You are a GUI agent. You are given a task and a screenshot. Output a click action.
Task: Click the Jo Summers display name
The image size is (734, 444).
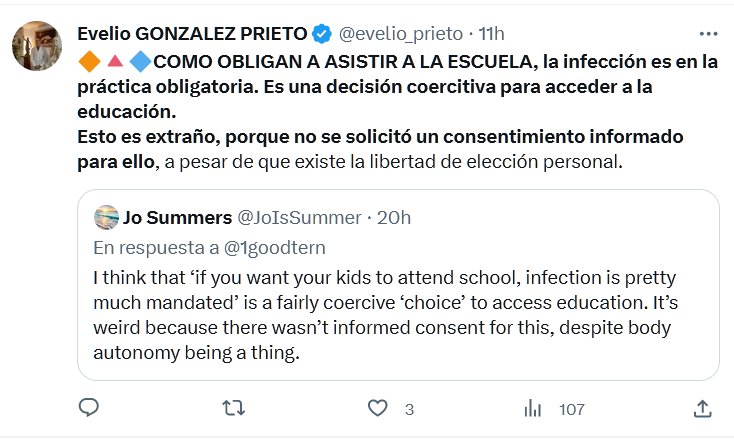(174, 218)
